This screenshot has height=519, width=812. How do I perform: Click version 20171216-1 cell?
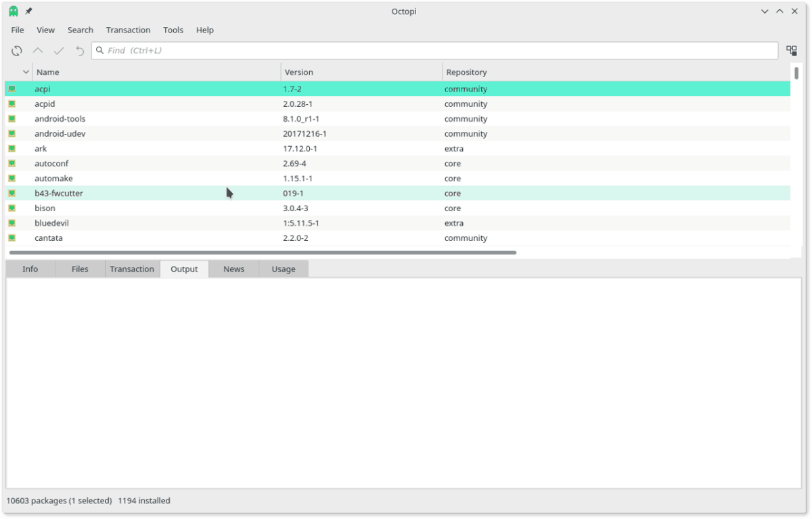(x=304, y=134)
